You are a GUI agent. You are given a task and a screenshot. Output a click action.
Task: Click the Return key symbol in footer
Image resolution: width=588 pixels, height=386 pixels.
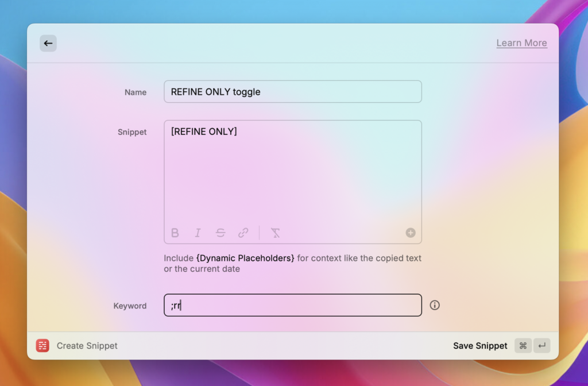pos(541,346)
